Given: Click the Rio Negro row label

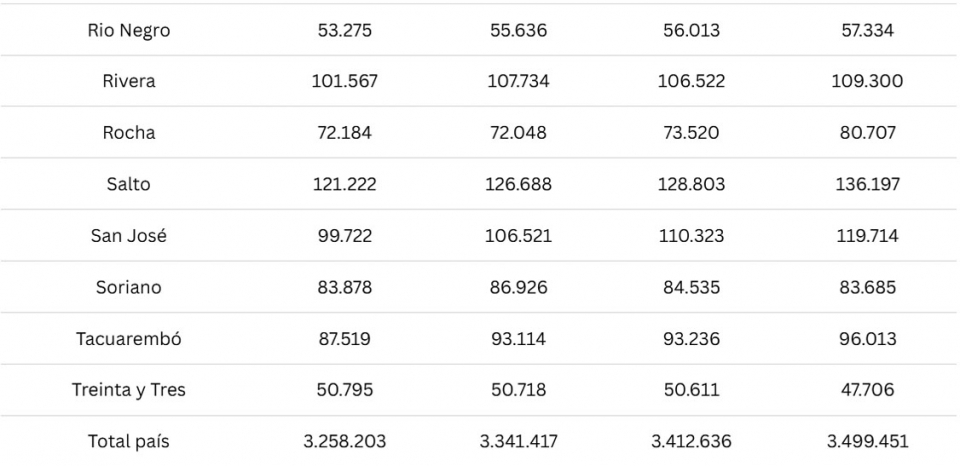Looking at the screenshot, I should [x=129, y=30].
